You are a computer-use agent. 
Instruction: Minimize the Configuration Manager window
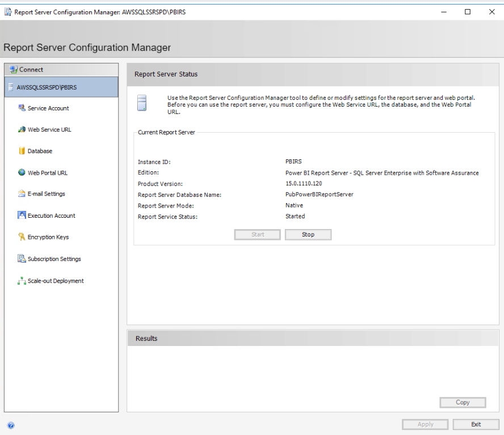point(444,12)
